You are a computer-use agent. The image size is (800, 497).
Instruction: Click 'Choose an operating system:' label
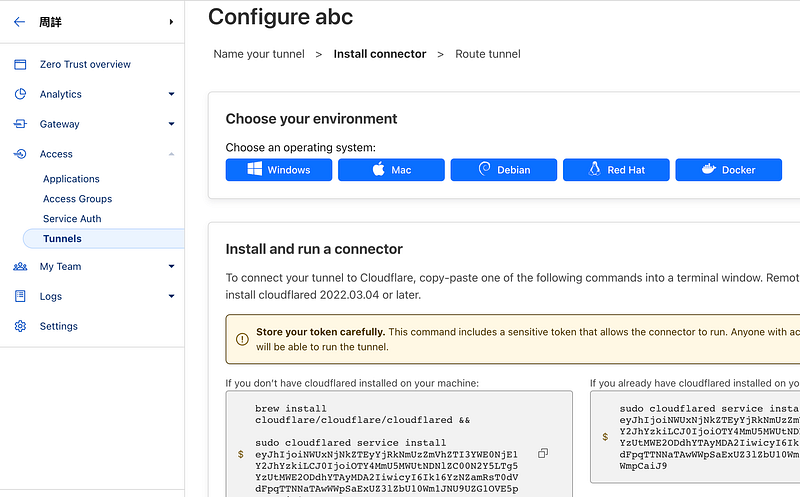(x=301, y=147)
